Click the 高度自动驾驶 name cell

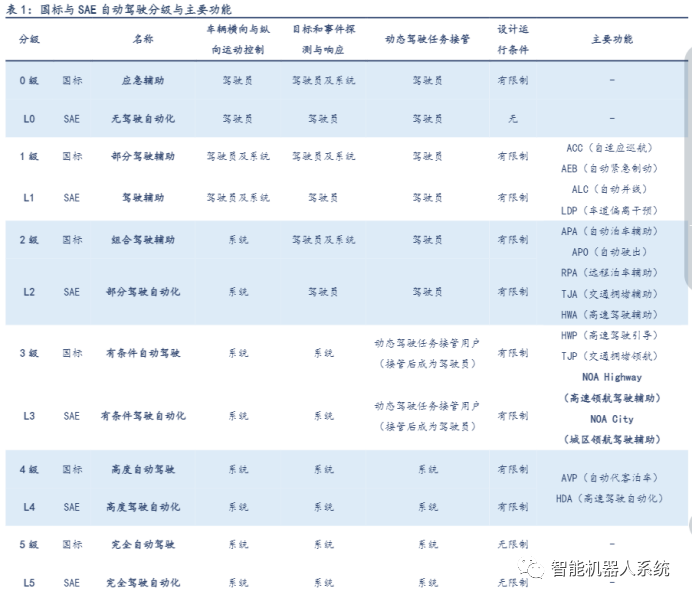coord(143,469)
